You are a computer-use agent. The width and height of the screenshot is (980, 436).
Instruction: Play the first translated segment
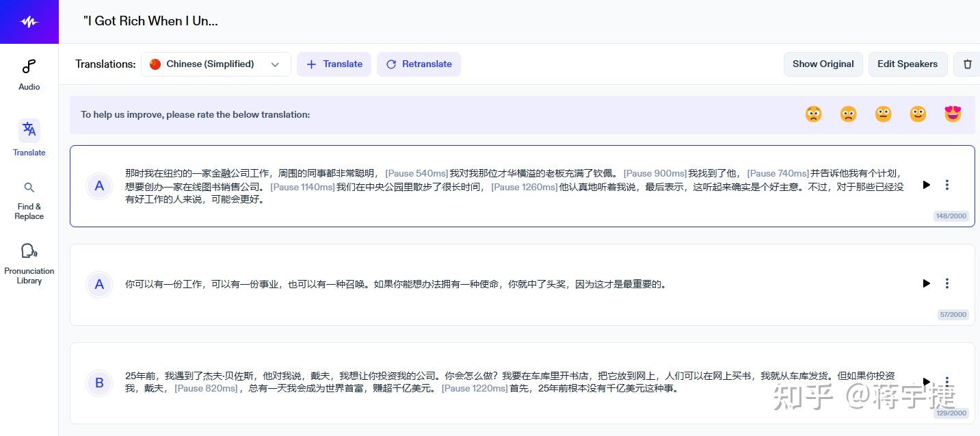tap(926, 185)
